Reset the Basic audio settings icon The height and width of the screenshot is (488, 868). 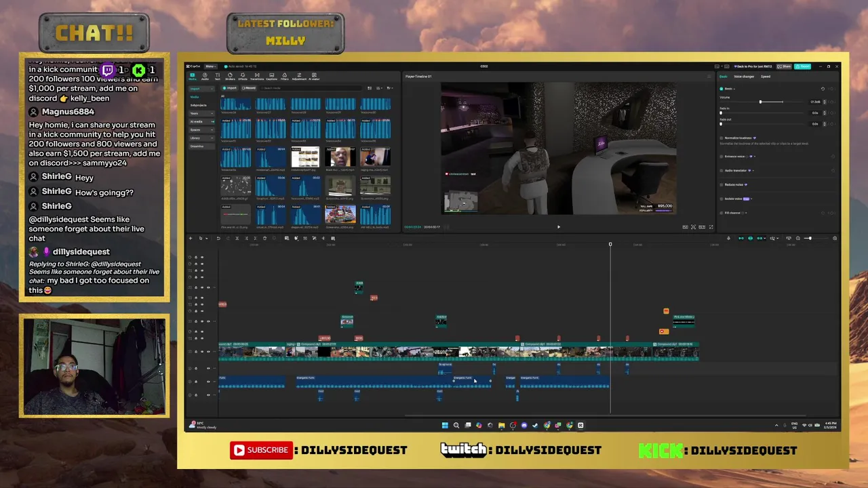tap(823, 89)
